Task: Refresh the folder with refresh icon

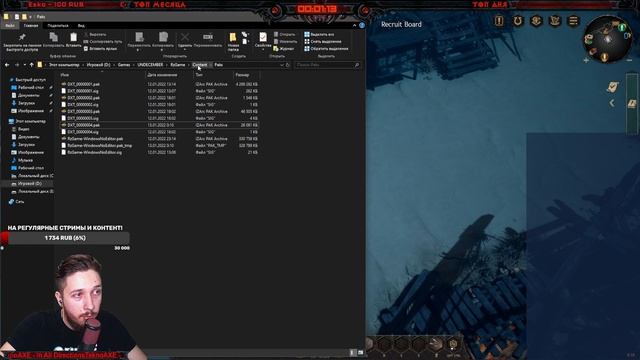Action: point(288,65)
